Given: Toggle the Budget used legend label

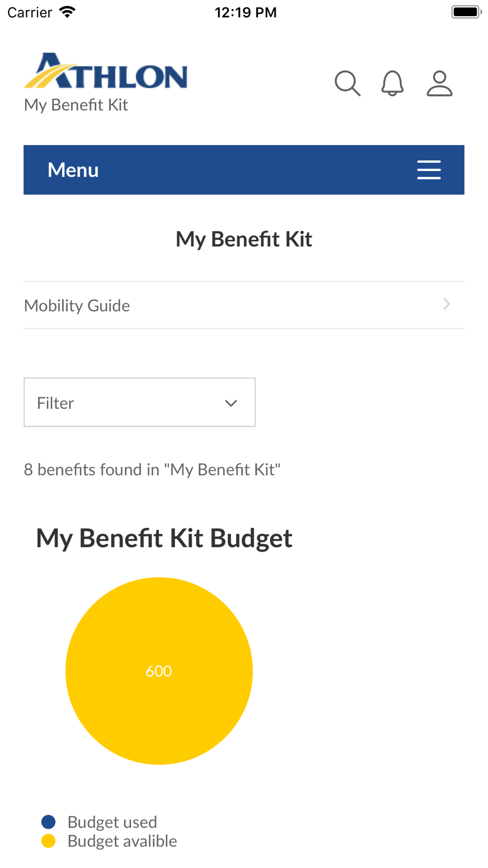Looking at the screenshot, I should click(x=112, y=822).
